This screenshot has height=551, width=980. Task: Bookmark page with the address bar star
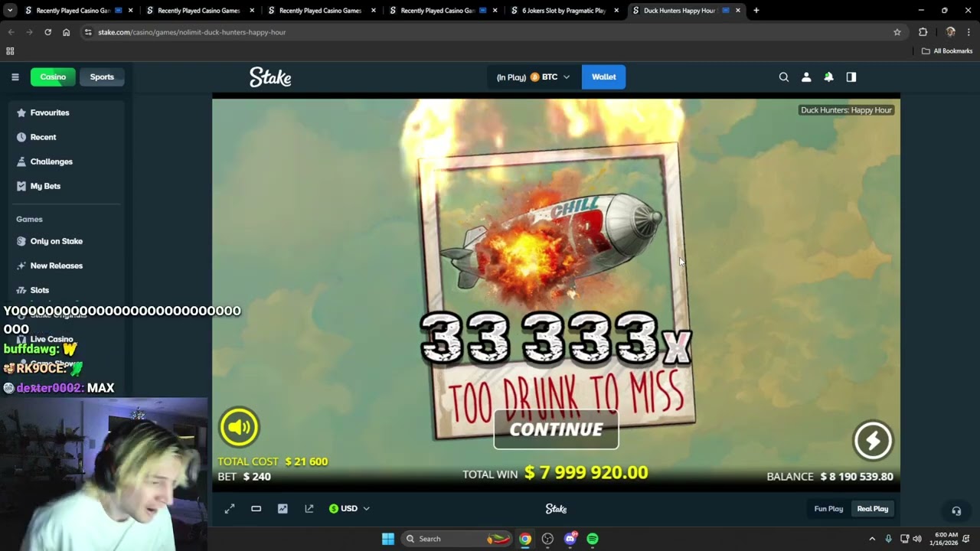[897, 32]
